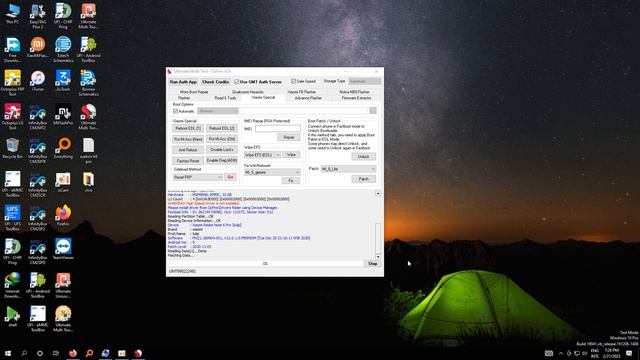Switch to the Firmware Extractor tab
Image resolution: width=640 pixels, height=360 pixels.
[356, 98]
